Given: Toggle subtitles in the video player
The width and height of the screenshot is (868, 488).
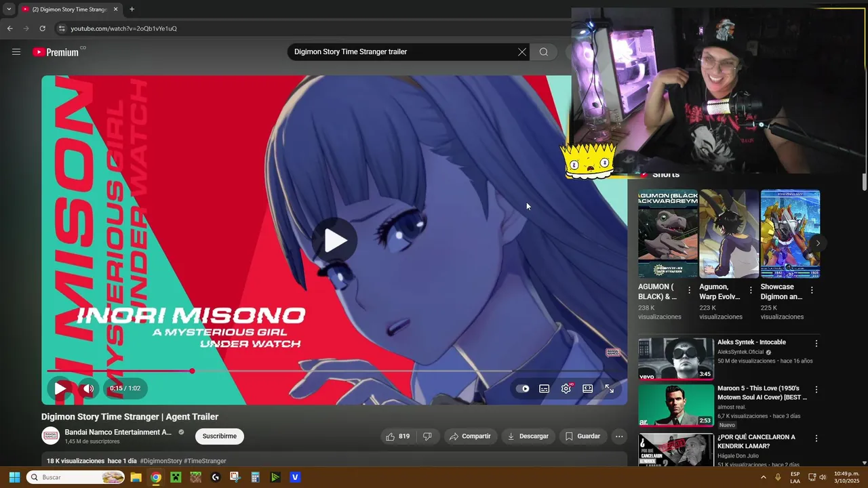Looking at the screenshot, I should tap(544, 388).
